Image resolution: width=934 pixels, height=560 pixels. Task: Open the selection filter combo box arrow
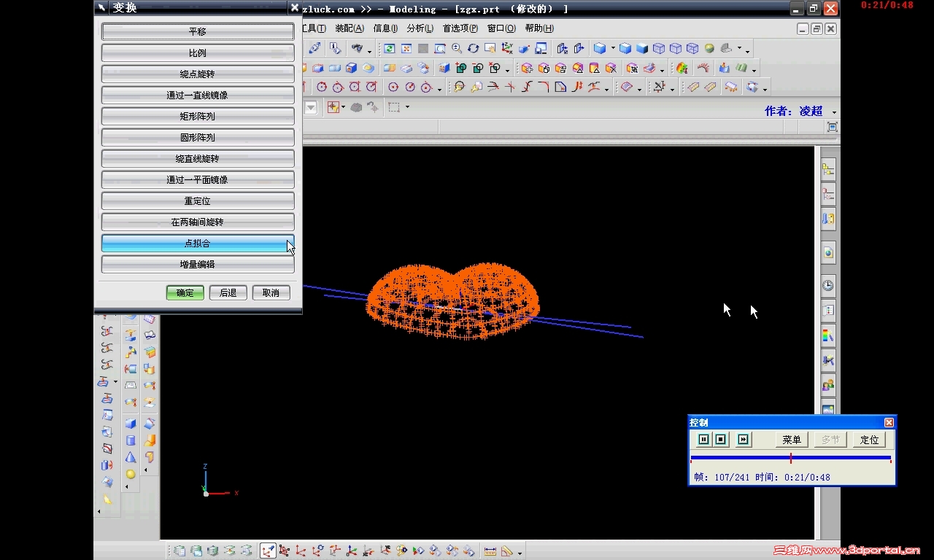[x=311, y=107]
